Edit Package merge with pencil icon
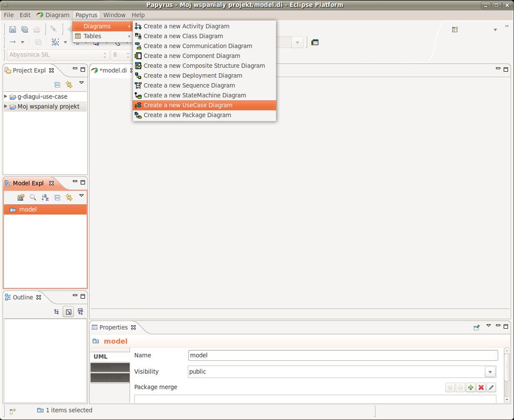514x420 pixels. coord(491,387)
